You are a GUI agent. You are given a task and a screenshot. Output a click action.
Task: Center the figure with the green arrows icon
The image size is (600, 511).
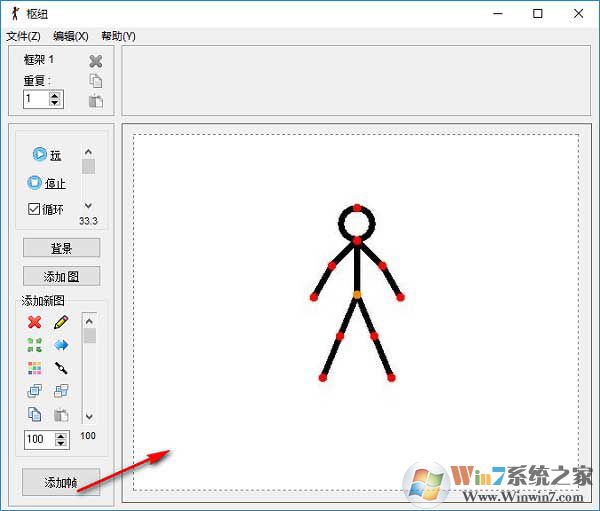34,345
